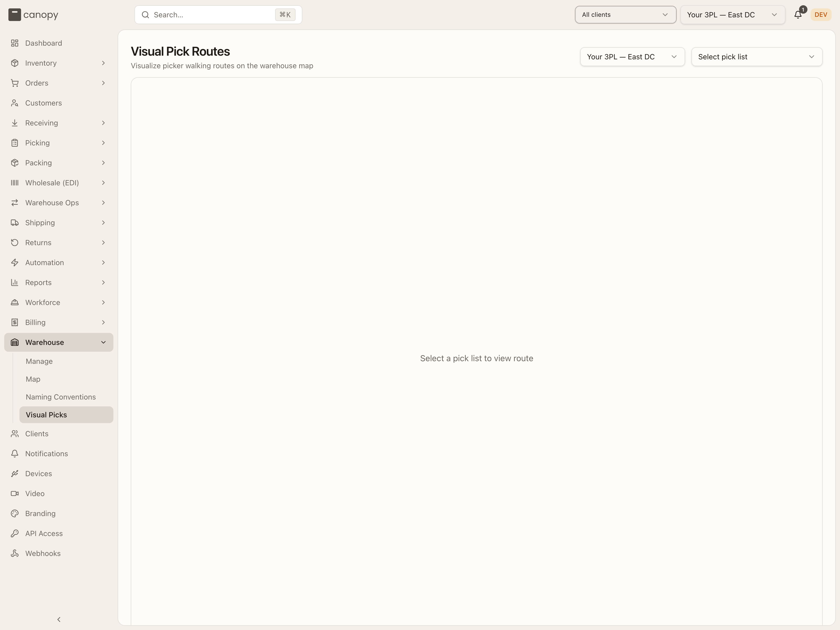Click the Receiving download icon

[x=14, y=123]
